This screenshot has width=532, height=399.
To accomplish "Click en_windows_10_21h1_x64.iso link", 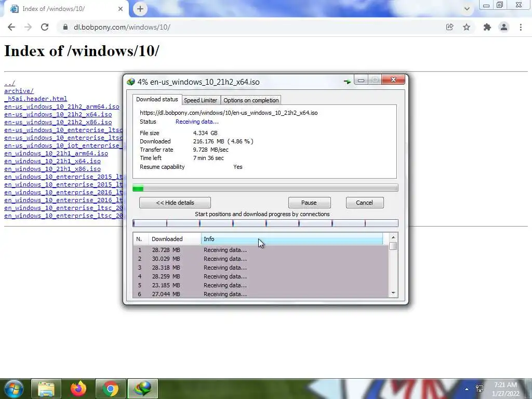I will point(52,161).
